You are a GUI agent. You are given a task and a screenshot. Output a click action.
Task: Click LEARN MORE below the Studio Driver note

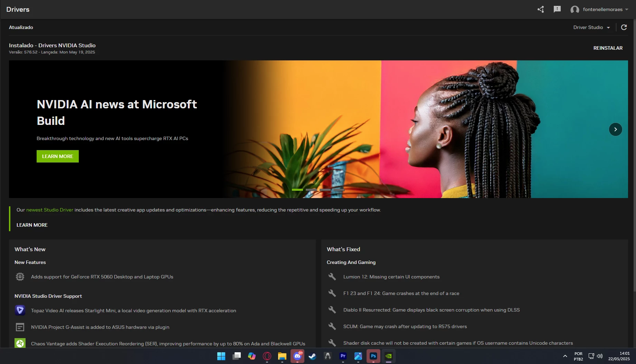(32, 225)
